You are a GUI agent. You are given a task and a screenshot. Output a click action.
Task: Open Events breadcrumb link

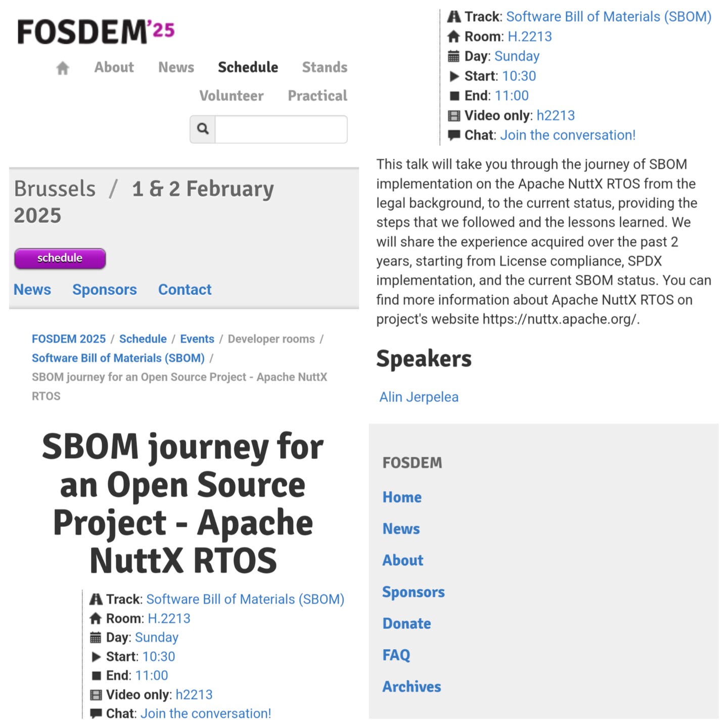[x=197, y=339]
